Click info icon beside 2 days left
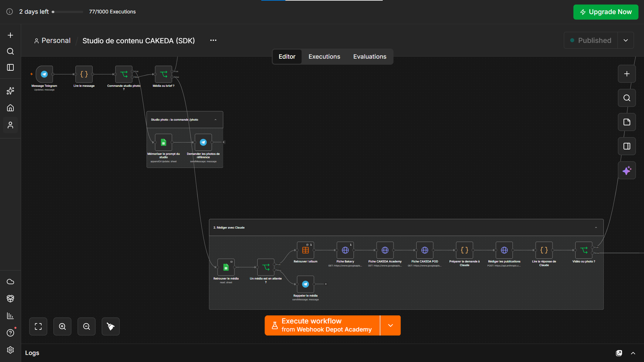This screenshot has width=644, height=362. click(x=10, y=12)
